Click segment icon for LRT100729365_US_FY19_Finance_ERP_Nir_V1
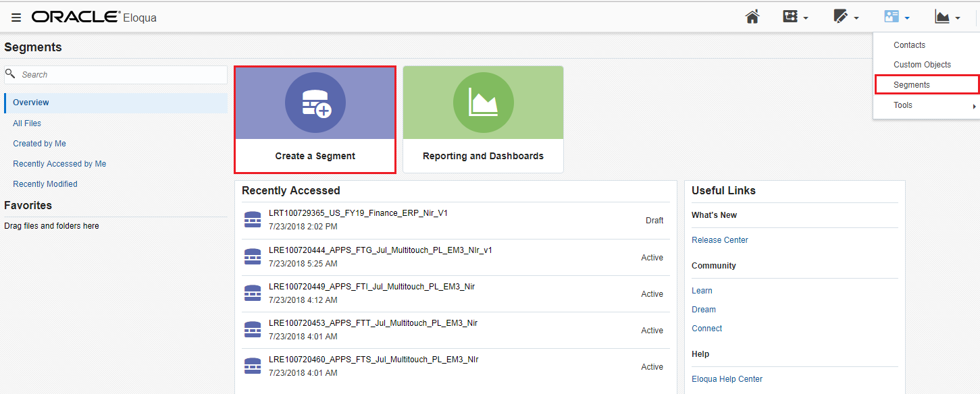 click(252, 220)
